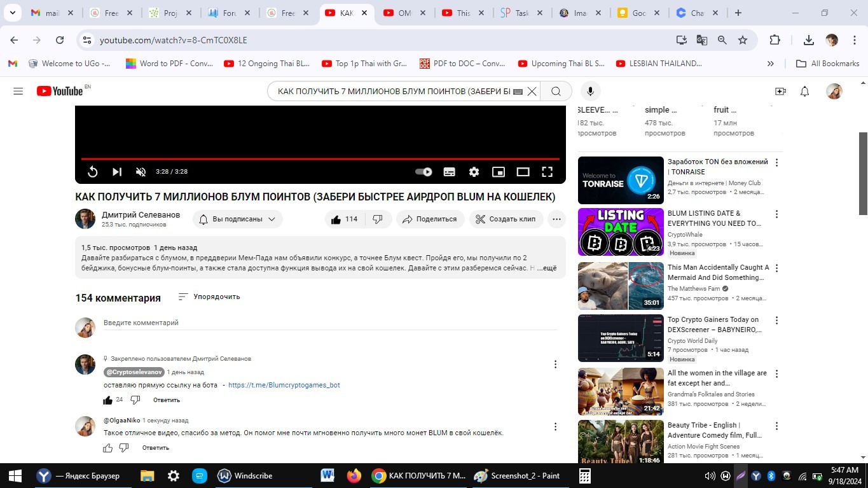Open Chrome extensions puzzle icon
This screenshot has width=868, height=488.
click(x=775, y=40)
